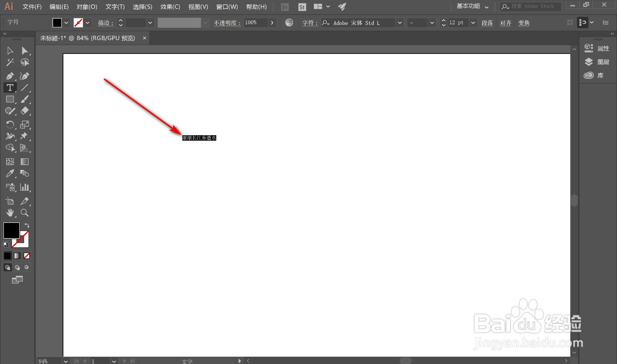
Task: Open the font family dropdown
Action: click(x=400, y=23)
